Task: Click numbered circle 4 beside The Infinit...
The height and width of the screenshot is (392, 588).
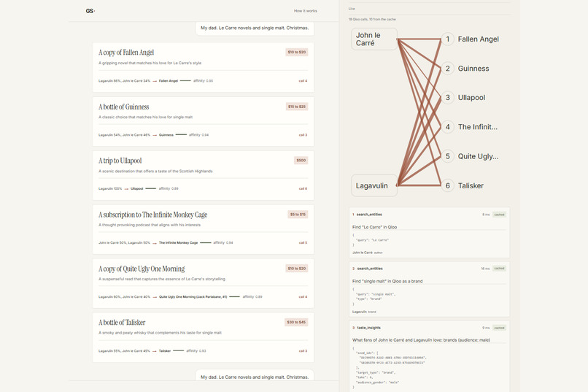Action: [447, 127]
